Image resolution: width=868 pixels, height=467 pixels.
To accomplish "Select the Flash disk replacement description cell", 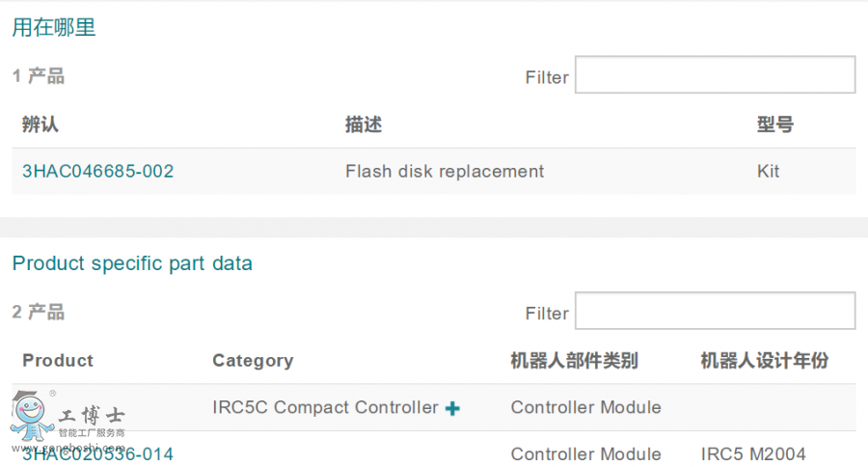I will [x=445, y=172].
